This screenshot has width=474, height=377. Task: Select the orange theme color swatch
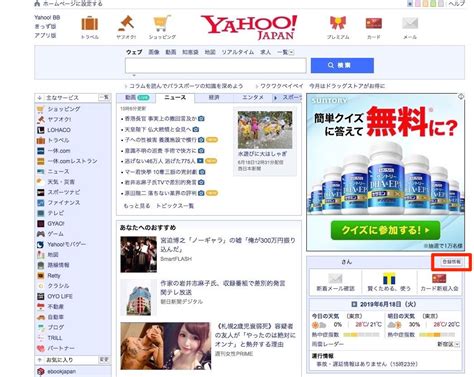425,4
